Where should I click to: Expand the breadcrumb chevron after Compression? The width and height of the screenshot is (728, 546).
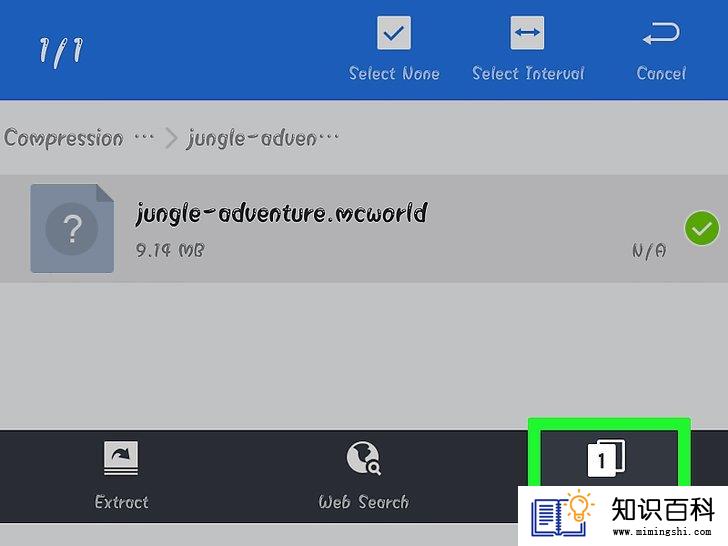coord(171,138)
